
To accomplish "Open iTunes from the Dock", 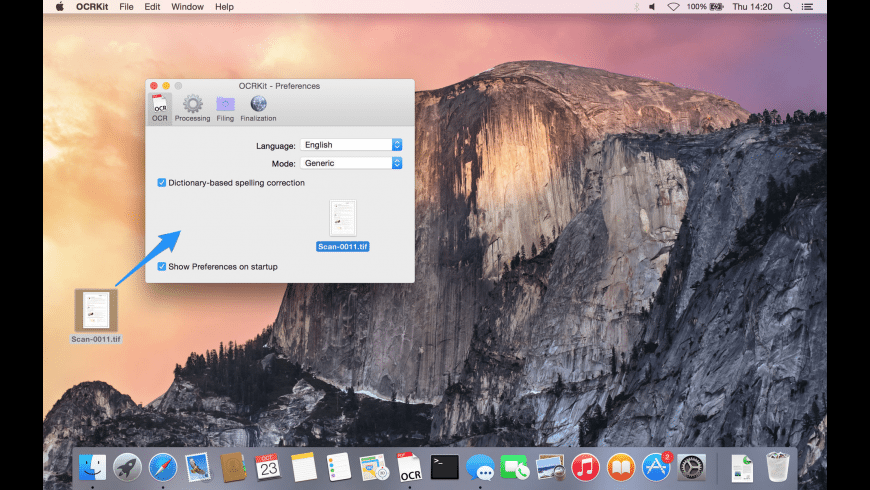I will (586, 466).
